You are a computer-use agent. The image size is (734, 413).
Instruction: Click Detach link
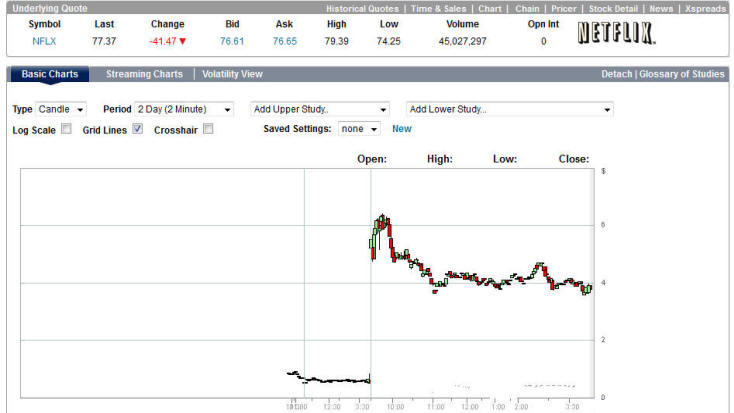(617, 74)
